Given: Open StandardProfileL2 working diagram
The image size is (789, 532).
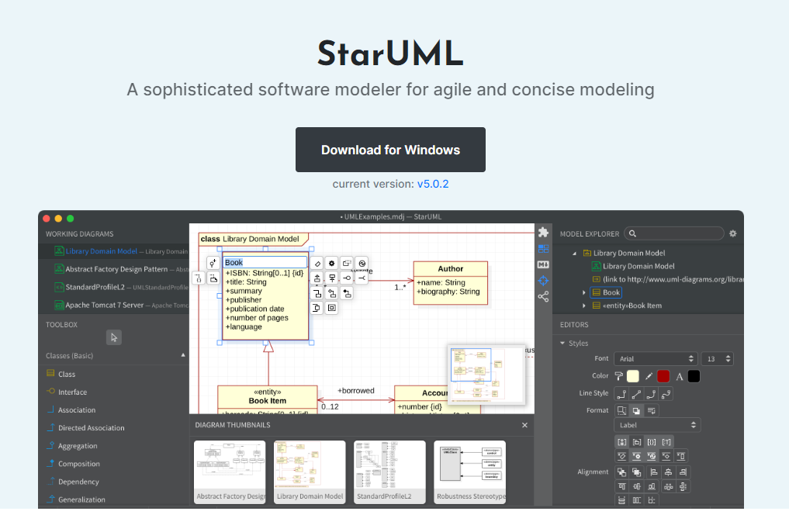Looking at the screenshot, I should click(114, 287).
